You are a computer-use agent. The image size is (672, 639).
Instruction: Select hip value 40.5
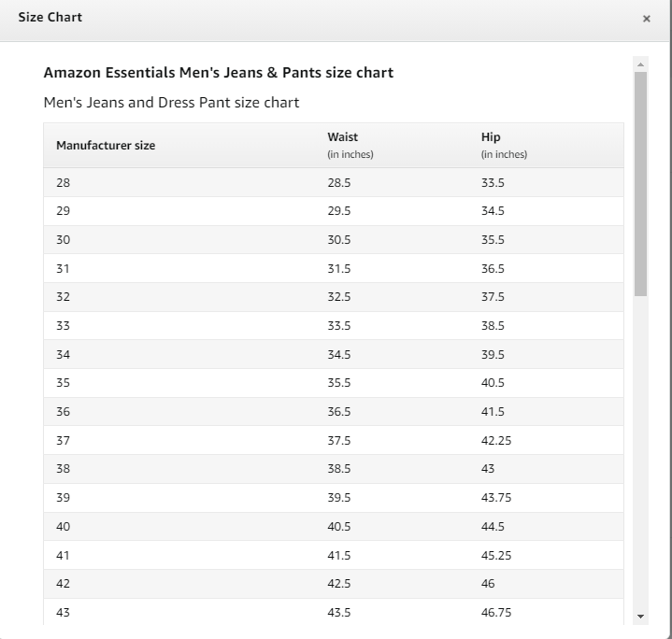pyautogui.click(x=493, y=382)
